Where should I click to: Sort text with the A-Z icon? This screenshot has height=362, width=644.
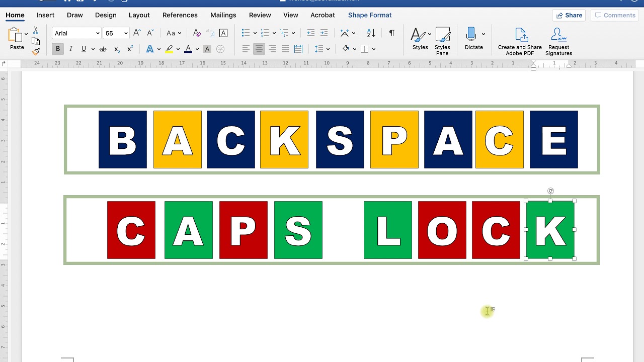coord(371,33)
